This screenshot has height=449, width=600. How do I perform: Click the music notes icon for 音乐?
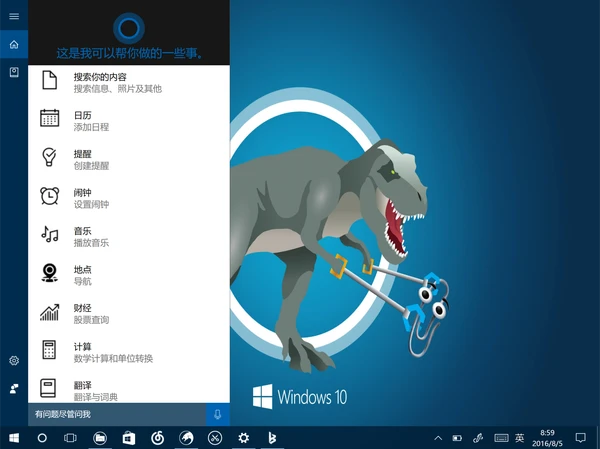coord(50,234)
